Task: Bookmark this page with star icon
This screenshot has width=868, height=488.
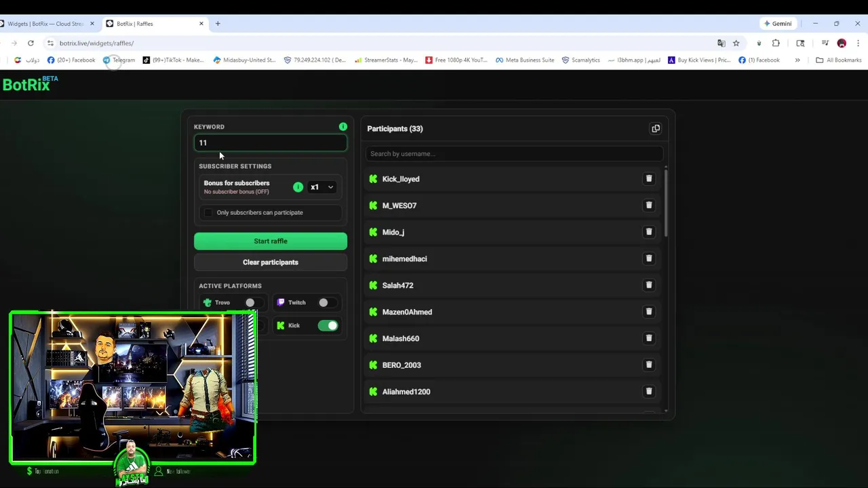Action: pos(736,43)
